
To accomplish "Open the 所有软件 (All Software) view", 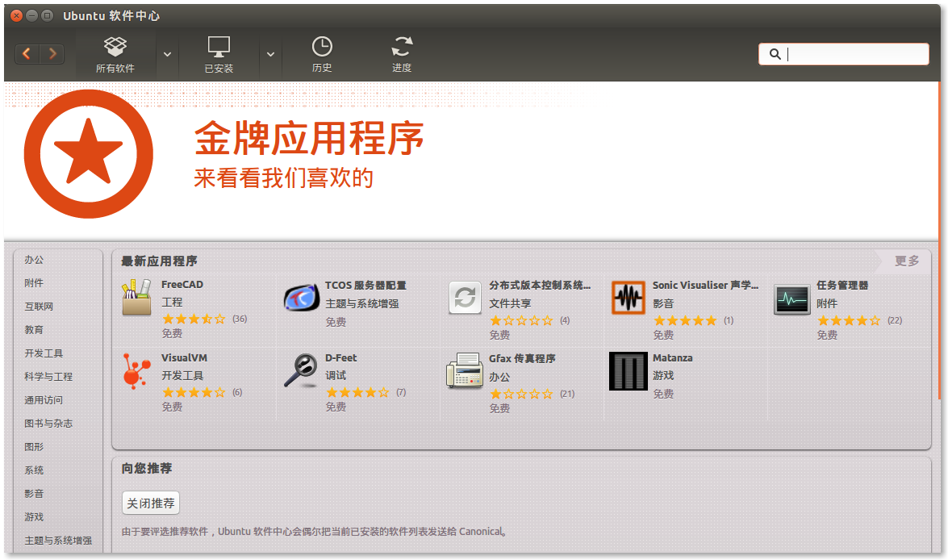I will pyautogui.click(x=115, y=54).
